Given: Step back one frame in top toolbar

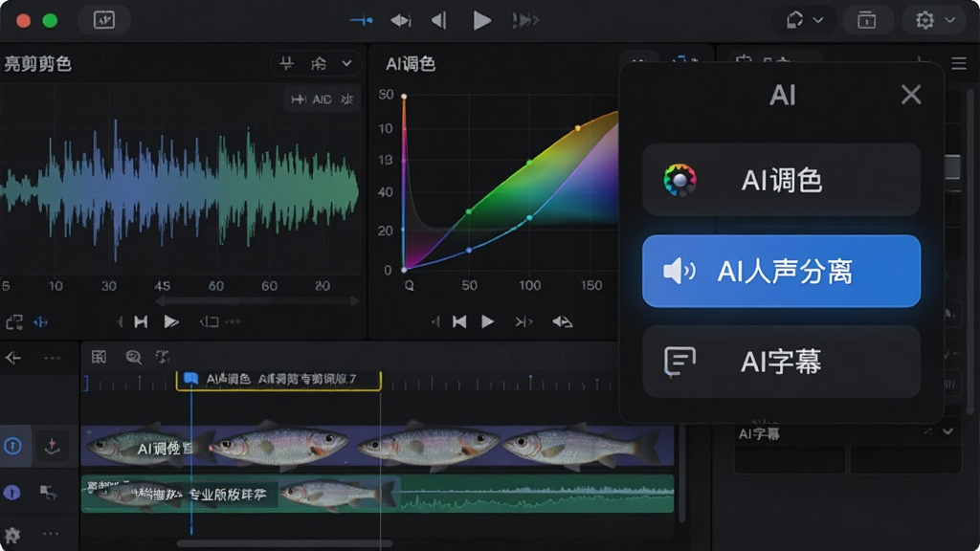Looking at the screenshot, I should (439, 21).
